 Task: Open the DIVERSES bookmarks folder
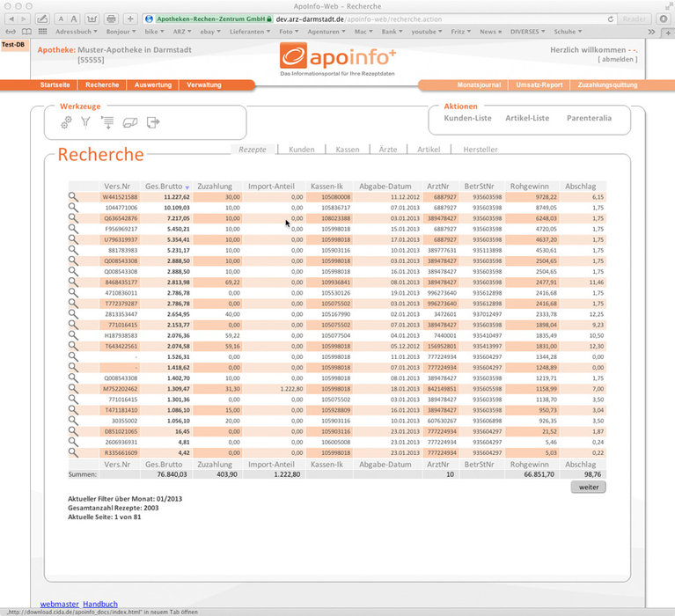(528, 32)
